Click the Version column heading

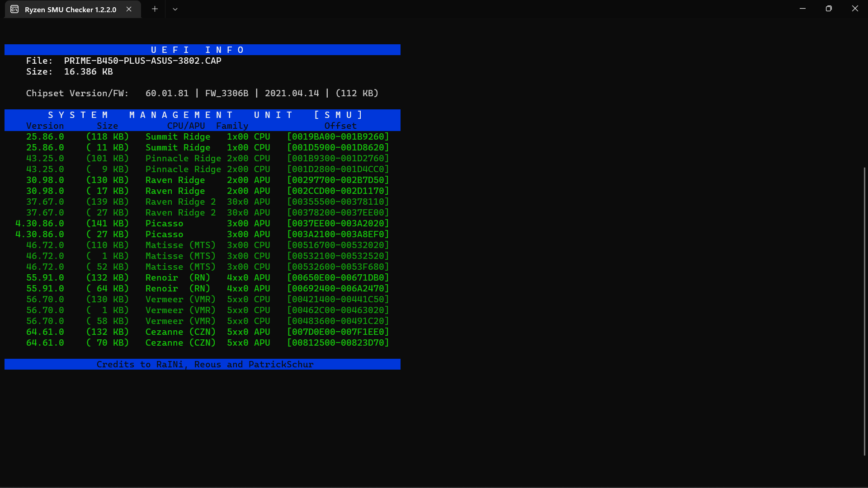tap(45, 126)
